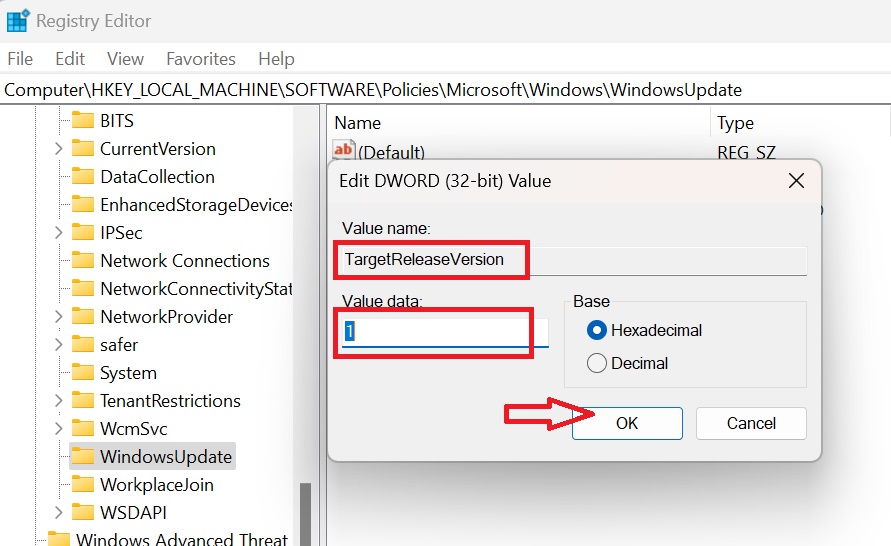
Task: Click the registry path address bar
Action: coord(446,90)
